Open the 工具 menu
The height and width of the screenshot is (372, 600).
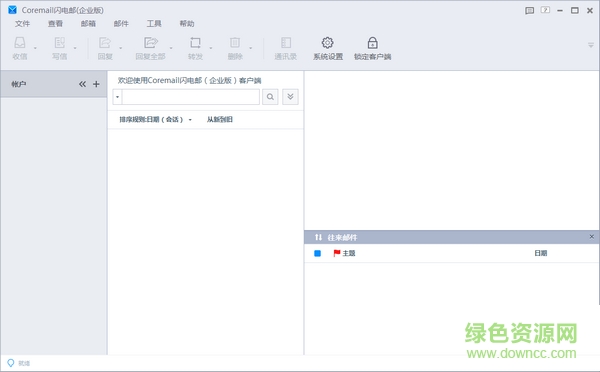click(x=154, y=24)
